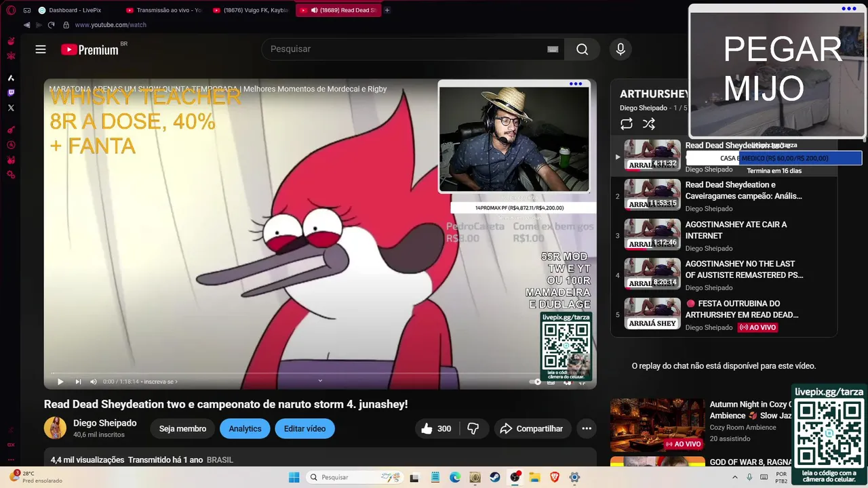Skip to next video in player
The height and width of the screenshot is (488, 868).
[x=78, y=382]
